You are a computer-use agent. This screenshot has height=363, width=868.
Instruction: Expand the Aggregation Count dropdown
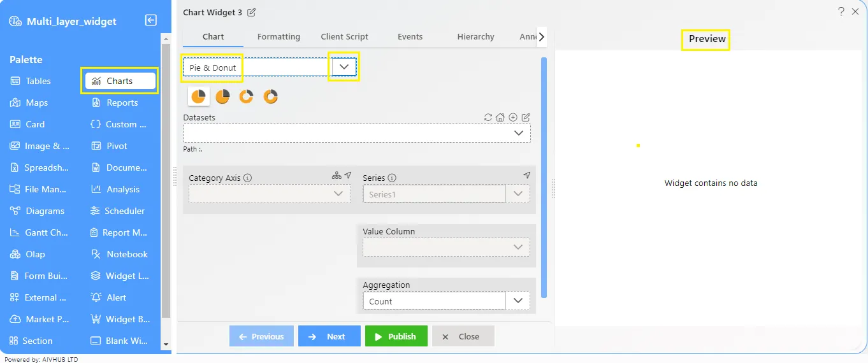517,301
